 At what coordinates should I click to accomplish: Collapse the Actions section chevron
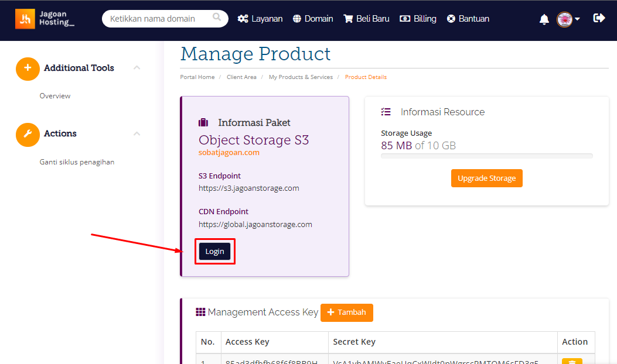(137, 133)
